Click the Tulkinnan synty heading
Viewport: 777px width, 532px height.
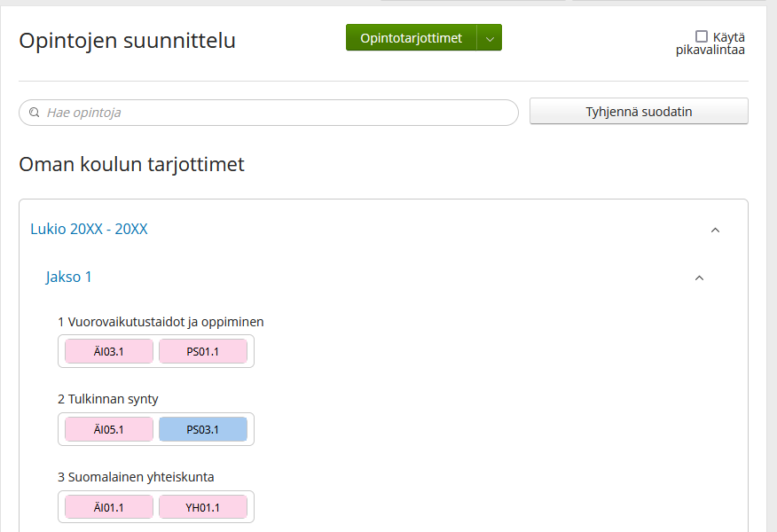[x=108, y=399]
